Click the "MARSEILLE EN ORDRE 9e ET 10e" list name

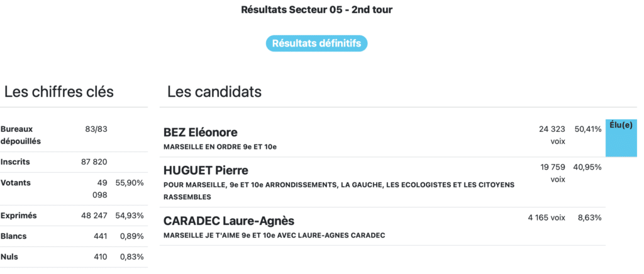[x=219, y=147]
